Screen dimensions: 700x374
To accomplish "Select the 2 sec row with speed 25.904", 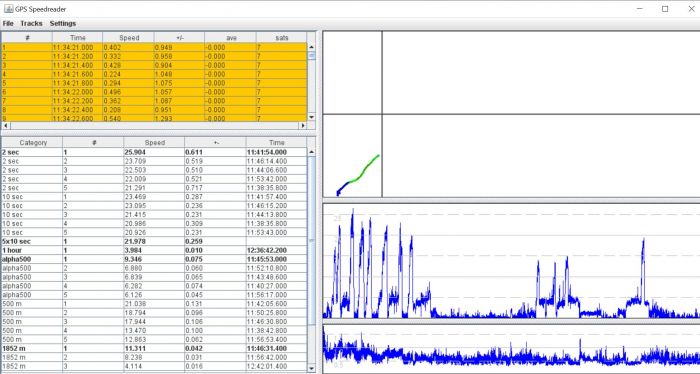I will pos(154,152).
